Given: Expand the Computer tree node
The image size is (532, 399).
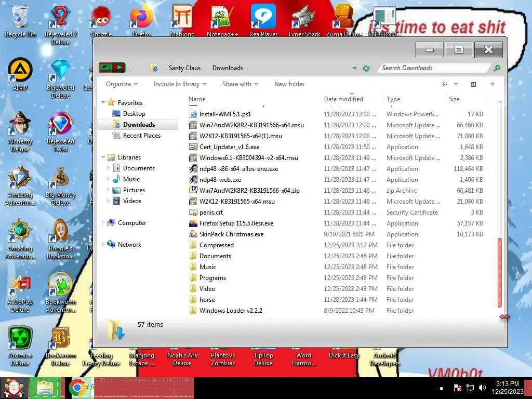Looking at the screenshot, I should (103, 222).
